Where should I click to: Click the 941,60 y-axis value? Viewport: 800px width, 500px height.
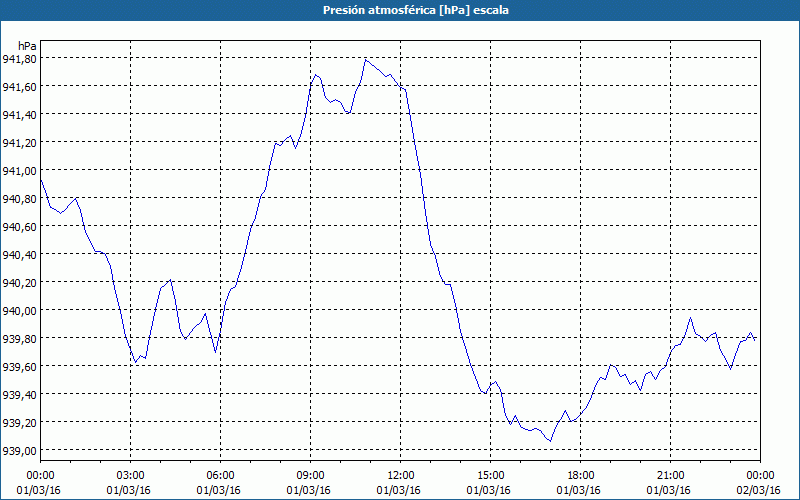20,87
